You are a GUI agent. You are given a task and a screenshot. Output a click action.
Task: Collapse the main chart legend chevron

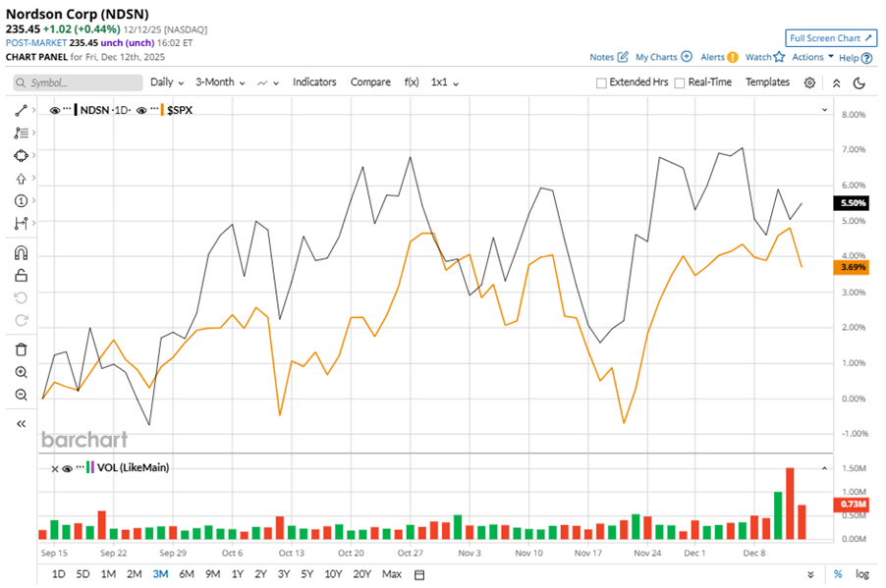[x=824, y=110]
